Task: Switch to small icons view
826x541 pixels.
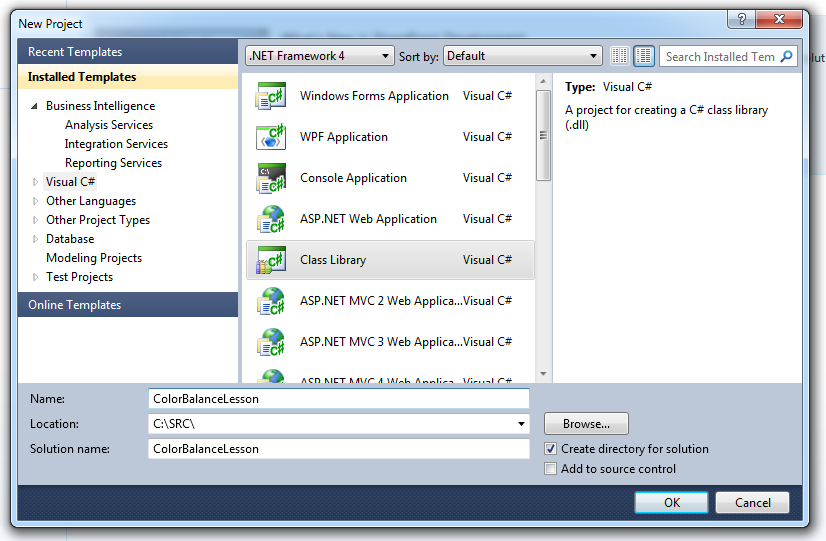Action: click(620, 56)
